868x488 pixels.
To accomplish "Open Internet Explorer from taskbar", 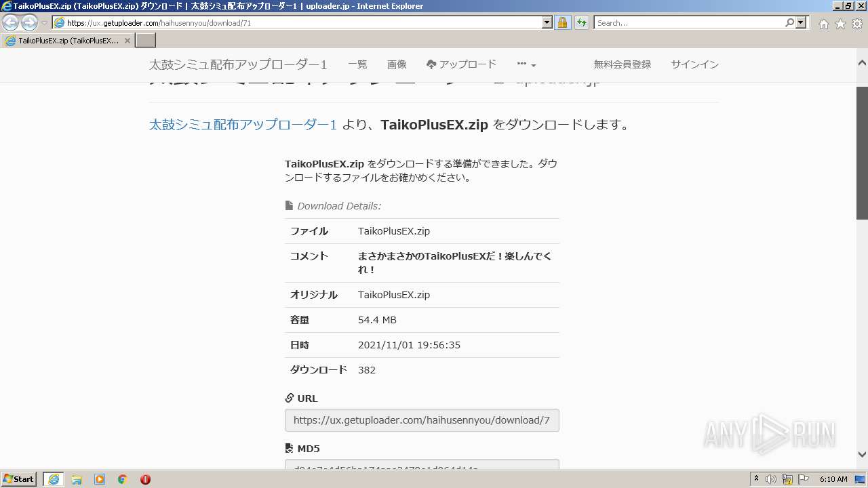I will click(x=54, y=479).
